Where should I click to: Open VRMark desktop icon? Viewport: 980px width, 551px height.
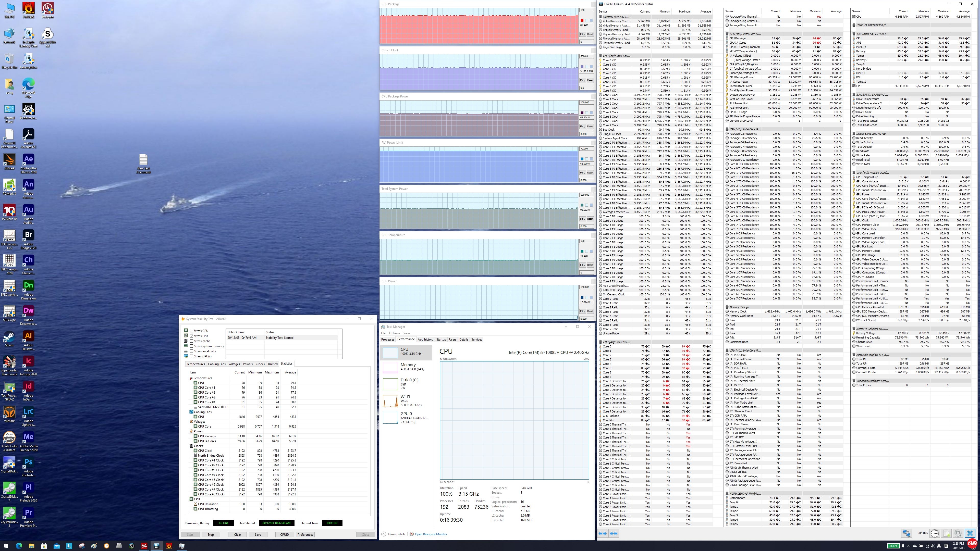coord(9,414)
